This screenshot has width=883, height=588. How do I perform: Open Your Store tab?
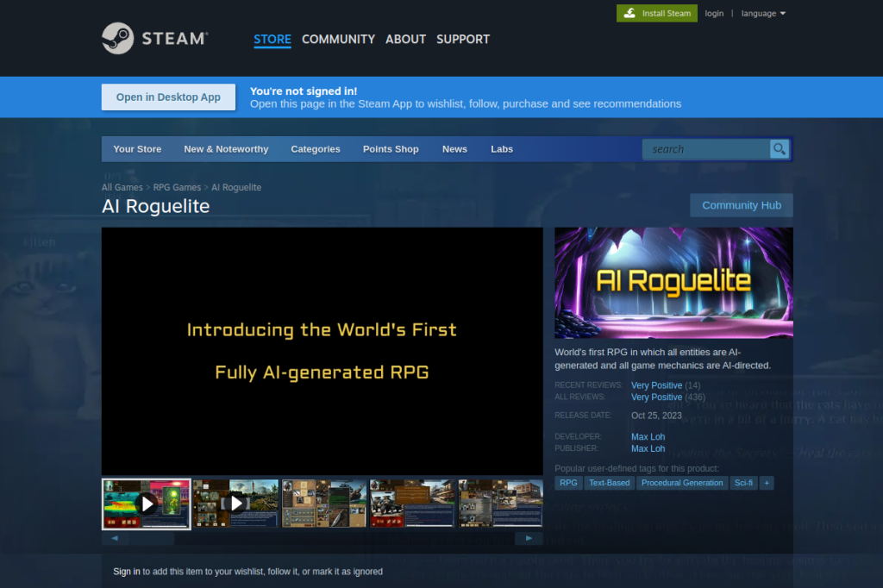point(137,149)
